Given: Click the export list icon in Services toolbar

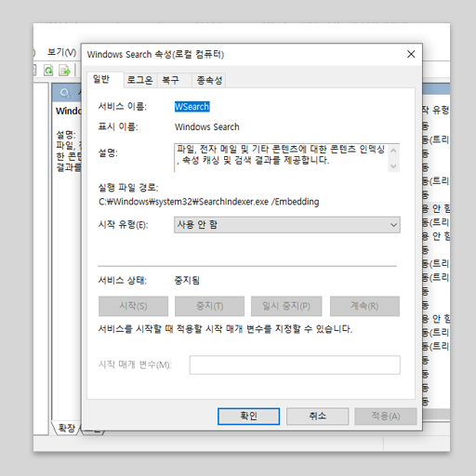Looking at the screenshot, I should 65,71.
